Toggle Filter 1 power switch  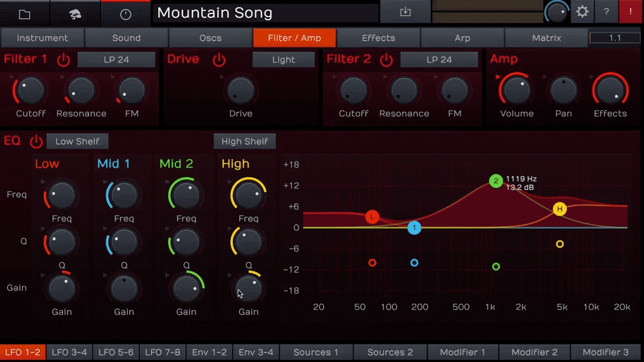pyautogui.click(x=64, y=60)
